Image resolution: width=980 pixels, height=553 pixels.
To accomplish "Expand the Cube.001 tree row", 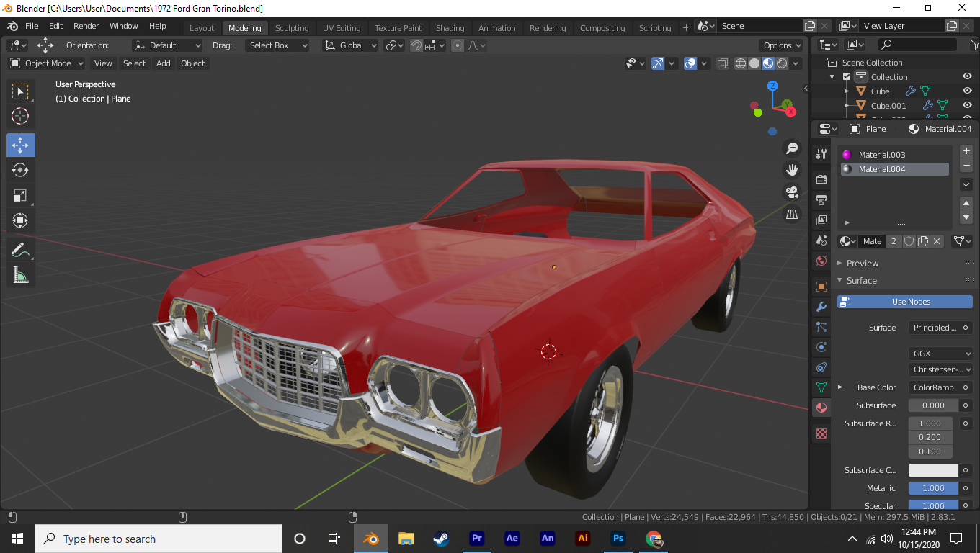I will [x=847, y=106].
